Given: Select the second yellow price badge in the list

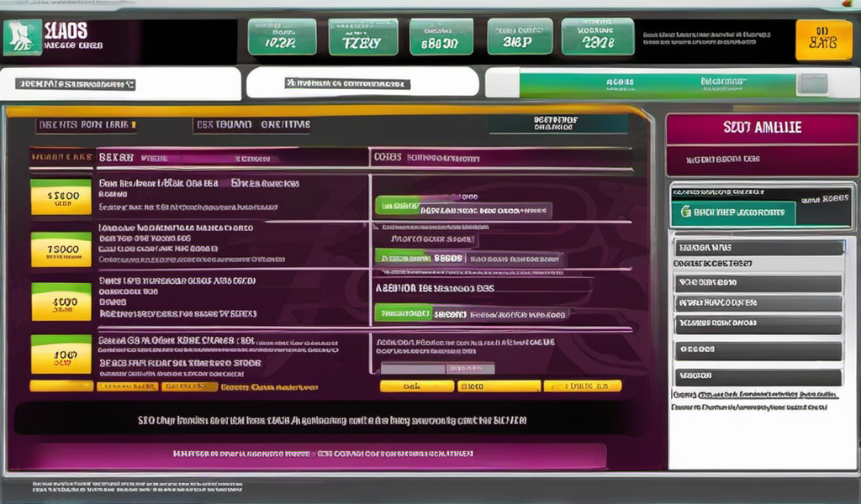Looking at the screenshot, I should tap(61, 249).
